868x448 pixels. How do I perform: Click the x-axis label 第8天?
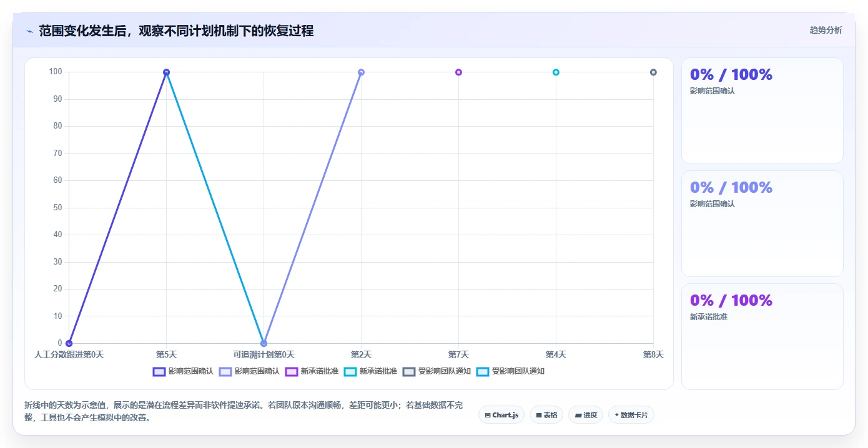[x=653, y=354]
